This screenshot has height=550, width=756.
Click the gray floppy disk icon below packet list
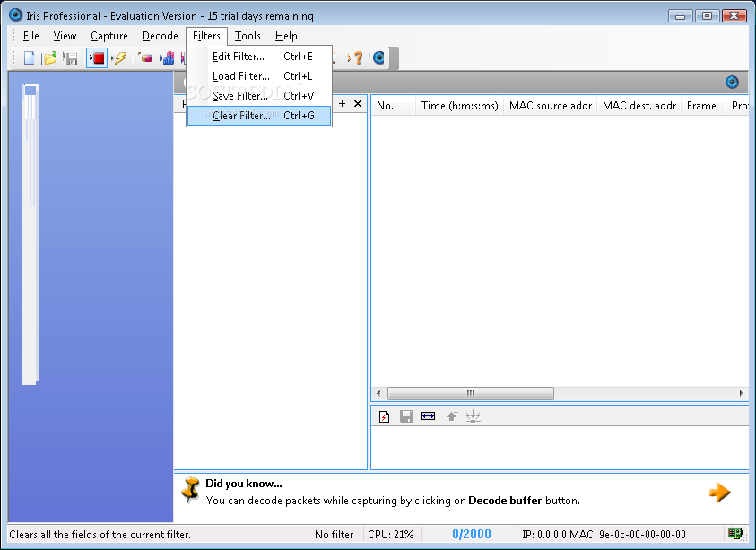(x=406, y=416)
